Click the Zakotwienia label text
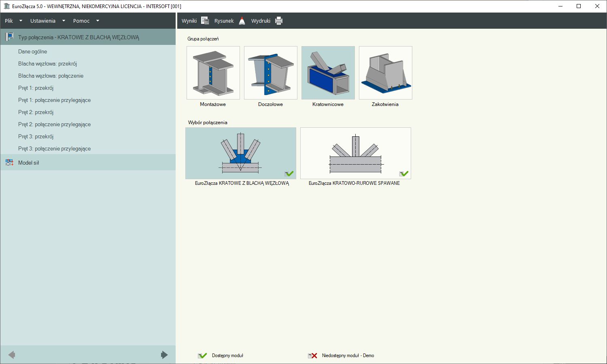This screenshot has width=607, height=364. (x=385, y=104)
